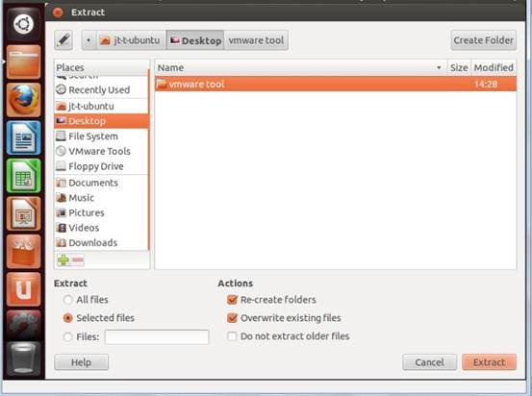
Task: Click the orange Extract button
Action: [x=489, y=362]
